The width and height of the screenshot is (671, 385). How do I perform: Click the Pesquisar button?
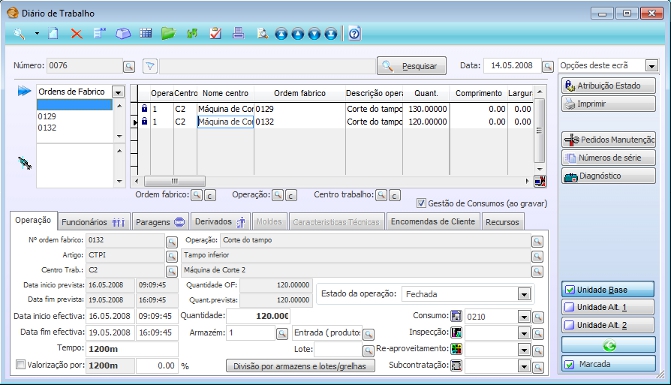pos(412,66)
